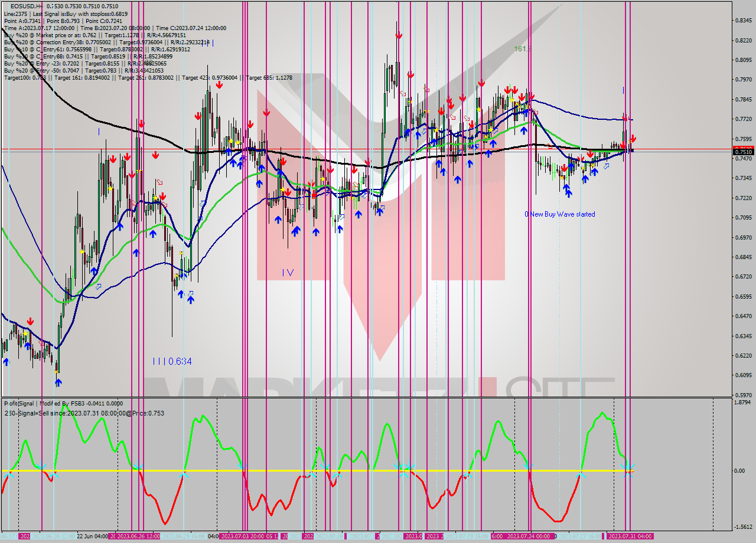The height and width of the screenshot is (543, 756).
Task: Click the 22 Jun 04:00 time label
Action: point(93,537)
